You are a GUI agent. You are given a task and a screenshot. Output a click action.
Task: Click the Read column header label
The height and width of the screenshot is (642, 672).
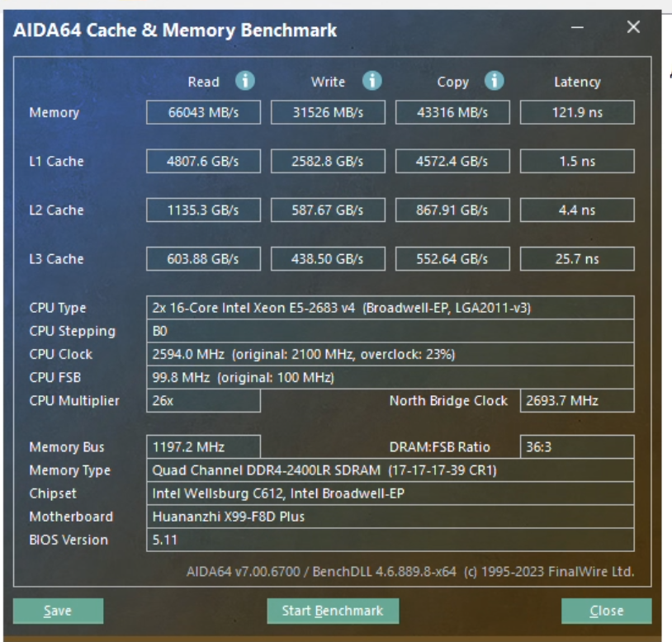tap(204, 82)
